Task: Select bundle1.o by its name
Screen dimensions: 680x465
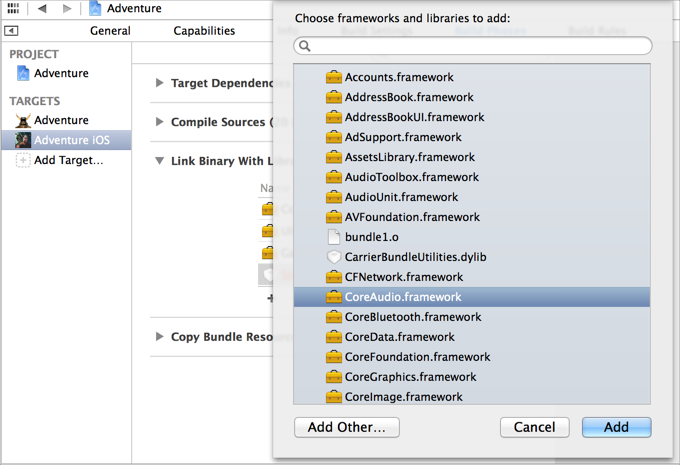Action: point(372,237)
